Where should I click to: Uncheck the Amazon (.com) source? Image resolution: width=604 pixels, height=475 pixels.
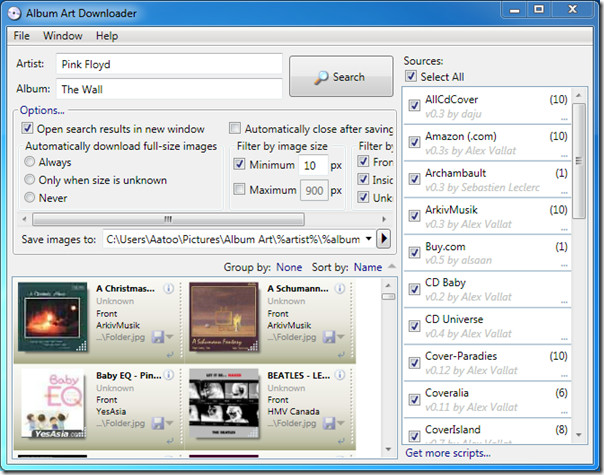click(x=414, y=142)
